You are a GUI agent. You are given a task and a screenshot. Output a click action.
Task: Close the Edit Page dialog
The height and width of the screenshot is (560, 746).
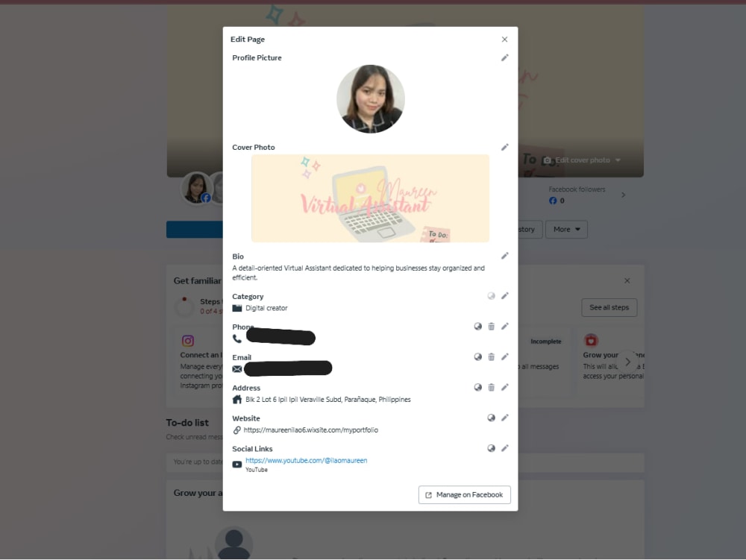[x=504, y=40]
